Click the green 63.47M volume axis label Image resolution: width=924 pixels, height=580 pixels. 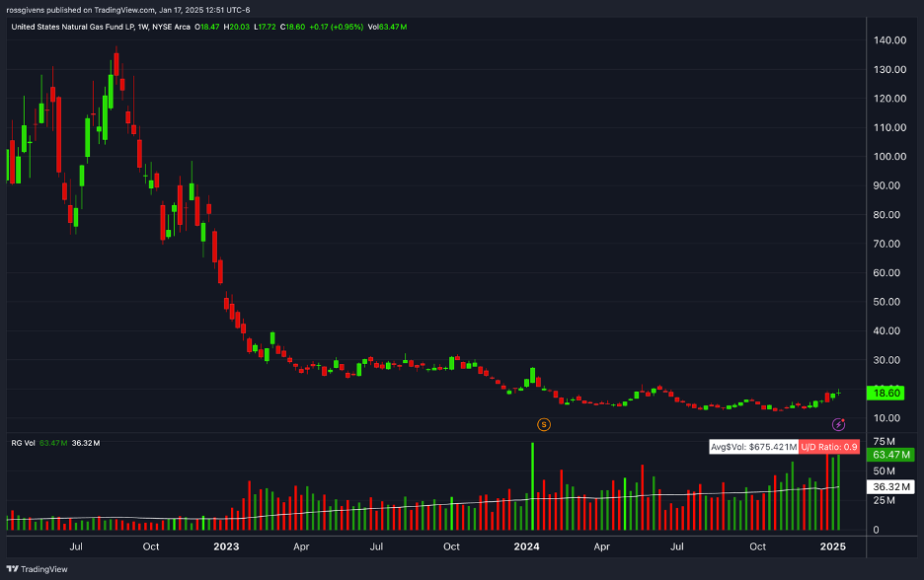[891, 455]
